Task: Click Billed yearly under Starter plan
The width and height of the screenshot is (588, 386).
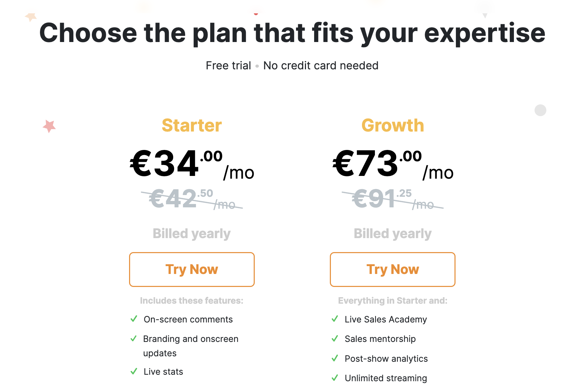Action: [x=192, y=234]
